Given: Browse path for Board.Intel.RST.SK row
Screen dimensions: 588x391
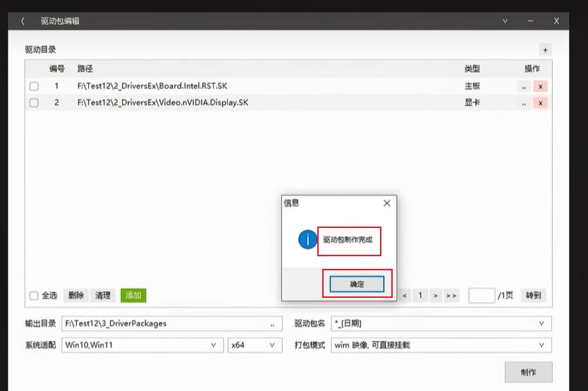Looking at the screenshot, I should 523,86.
